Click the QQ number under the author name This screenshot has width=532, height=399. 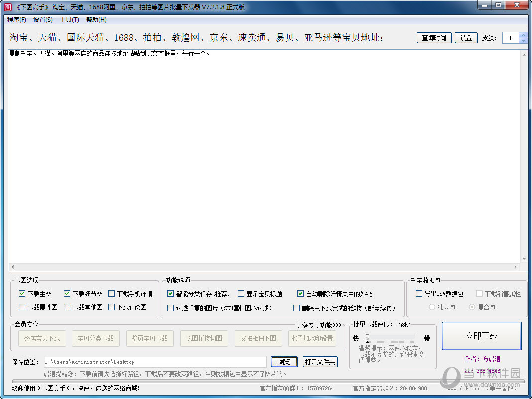pos(483,371)
